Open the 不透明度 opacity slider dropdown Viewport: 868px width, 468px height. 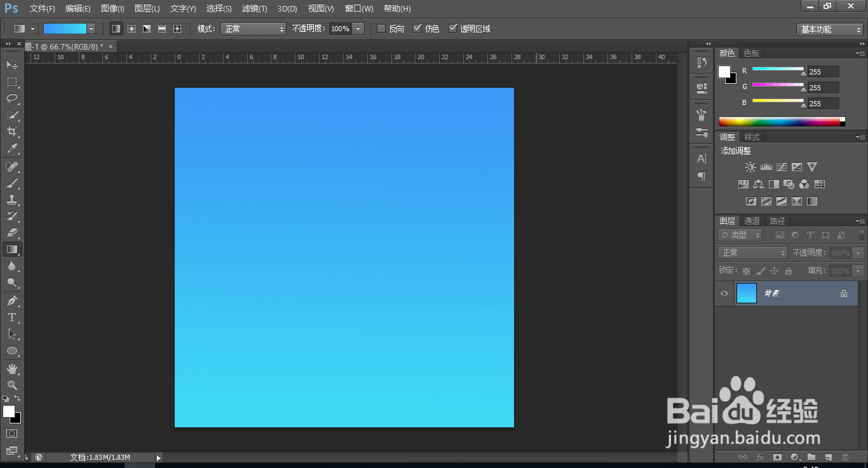[x=358, y=29]
